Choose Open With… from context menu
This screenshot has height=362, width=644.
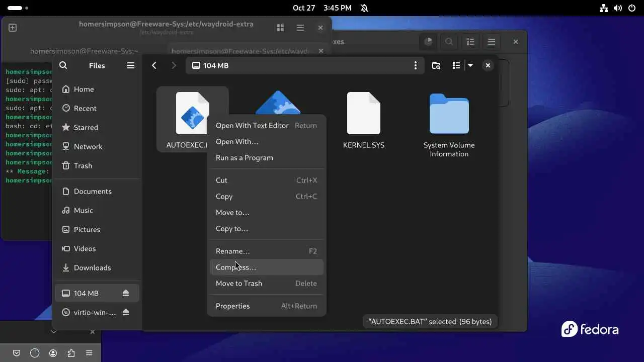(x=267, y=141)
